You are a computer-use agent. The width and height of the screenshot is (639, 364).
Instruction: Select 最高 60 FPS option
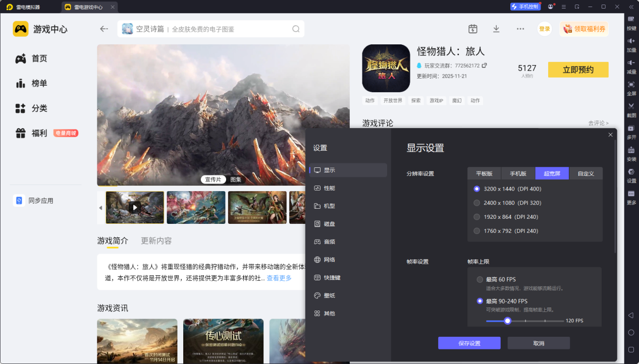[480, 279]
